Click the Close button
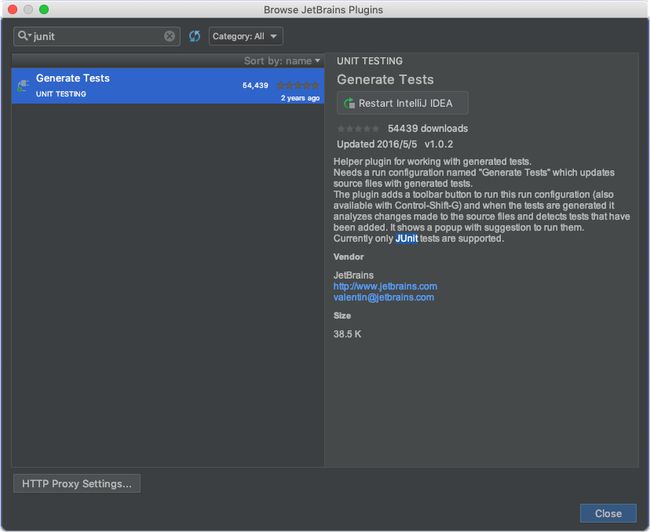Screen dimensions: 650x532 [608, 513]
